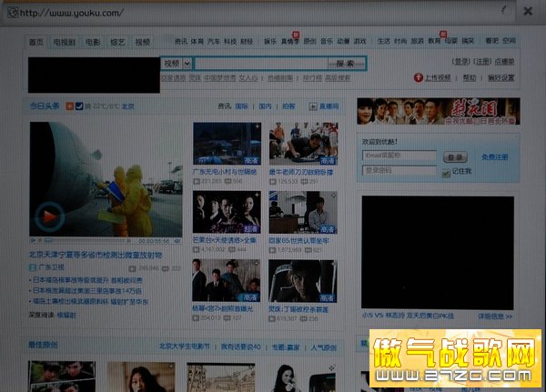
Task: Click the 小S VS 林志玲 caption link
Action: coord(408,316)
